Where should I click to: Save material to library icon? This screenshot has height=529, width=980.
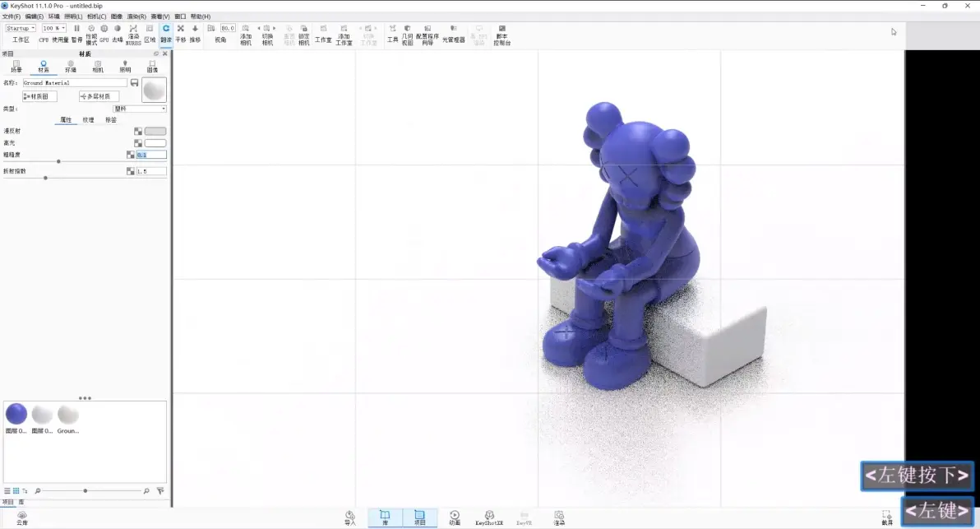134,82
